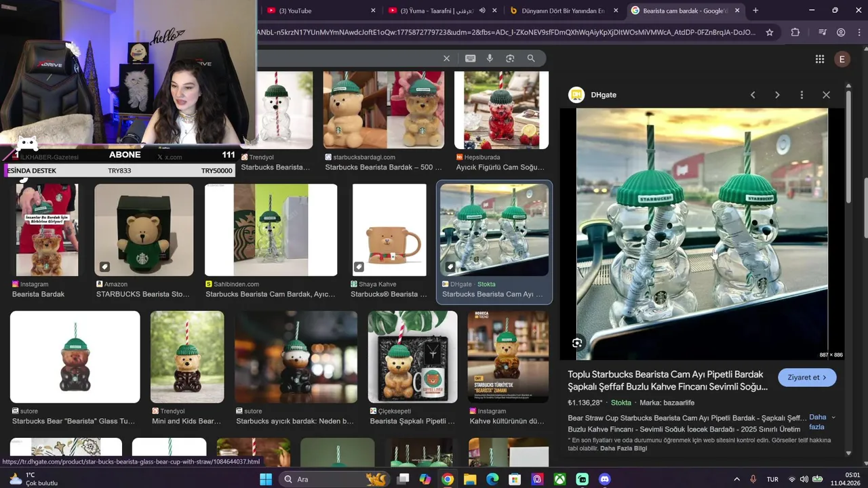Open the Google apps grid
This screenshot has width=868, height=488.
pos(820,59)
